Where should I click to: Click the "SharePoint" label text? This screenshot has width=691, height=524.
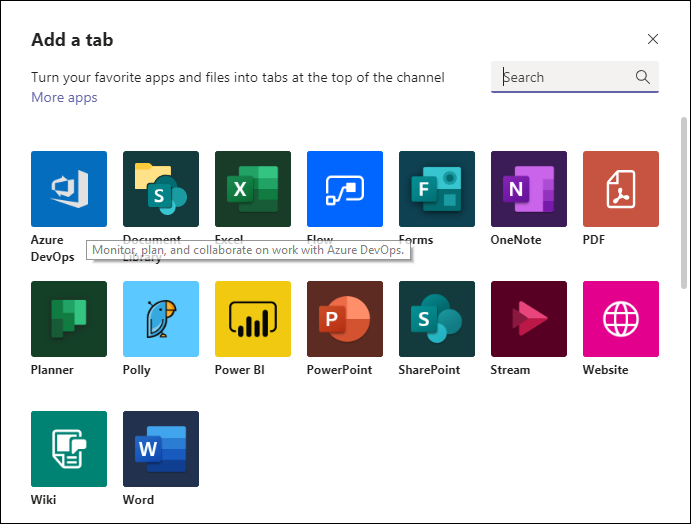[429, 370]
